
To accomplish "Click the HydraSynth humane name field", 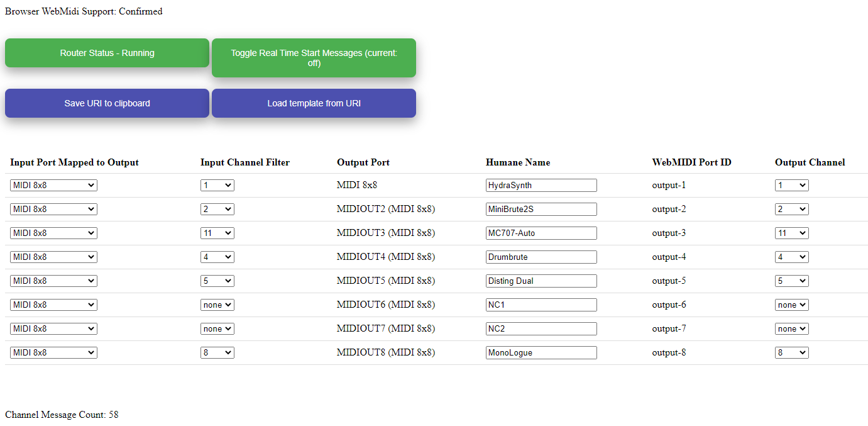I will (541, 185).
